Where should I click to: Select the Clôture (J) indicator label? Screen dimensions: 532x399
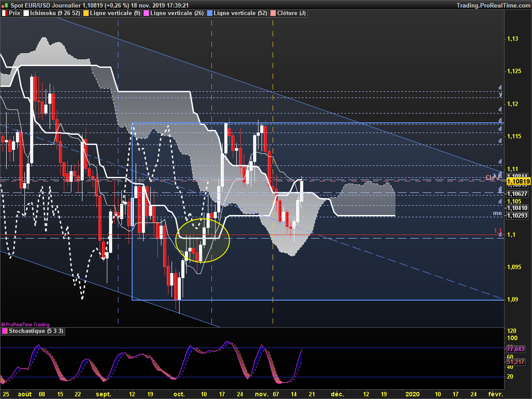pos(291,13)
